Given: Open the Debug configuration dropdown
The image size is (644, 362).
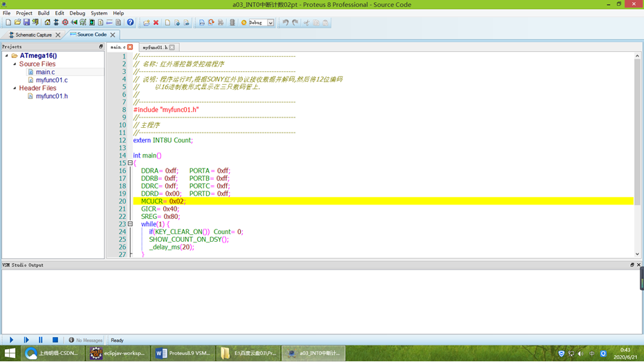Looking at the screenshot, I should (x=270, y=23).
